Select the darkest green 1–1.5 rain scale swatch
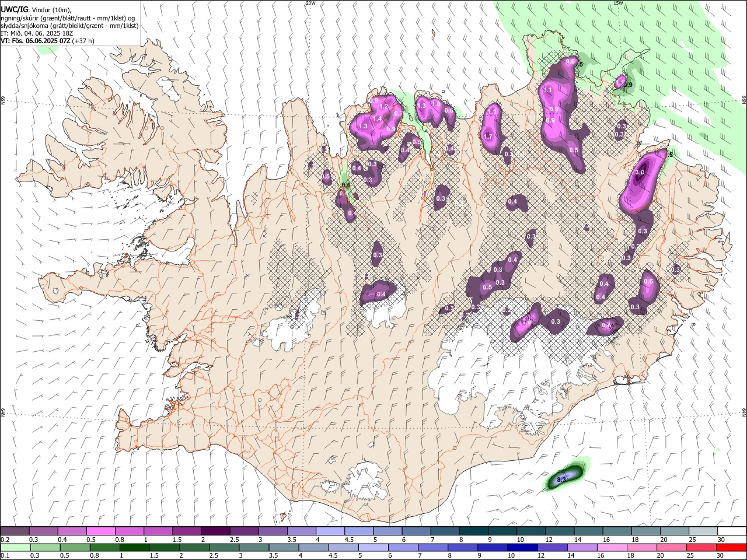Screen dimensions: 747x560 [x=134, y=547]
